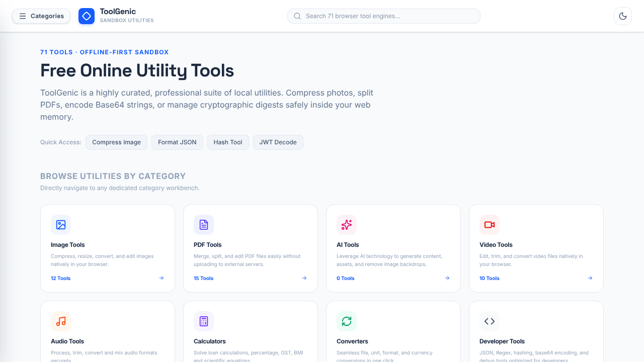Open the Hash Tool quick access chip
This screenshot has width=644, height=362.
click(x=228, y=142)
